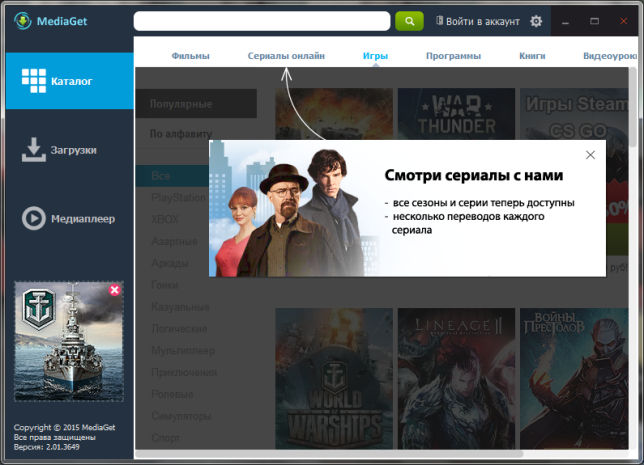Click the green search magnifier button
The image size is (644, 465).
pyautogui.click(x=409, y=21)
